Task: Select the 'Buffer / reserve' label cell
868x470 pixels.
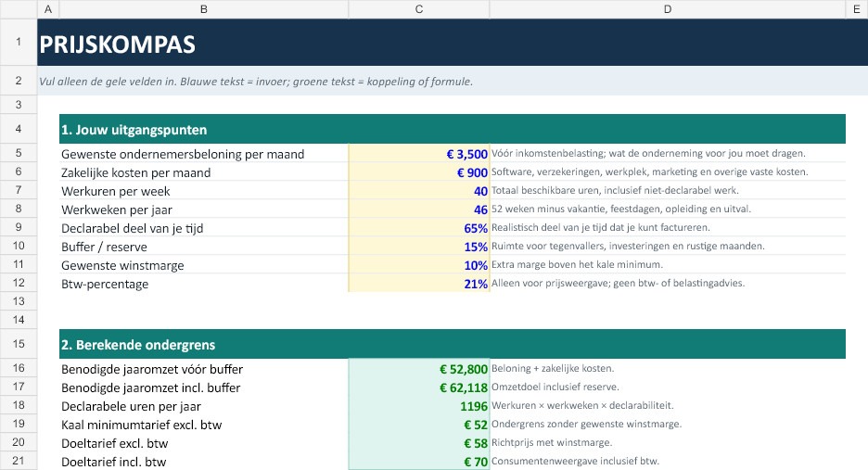Action: (204, 247)
